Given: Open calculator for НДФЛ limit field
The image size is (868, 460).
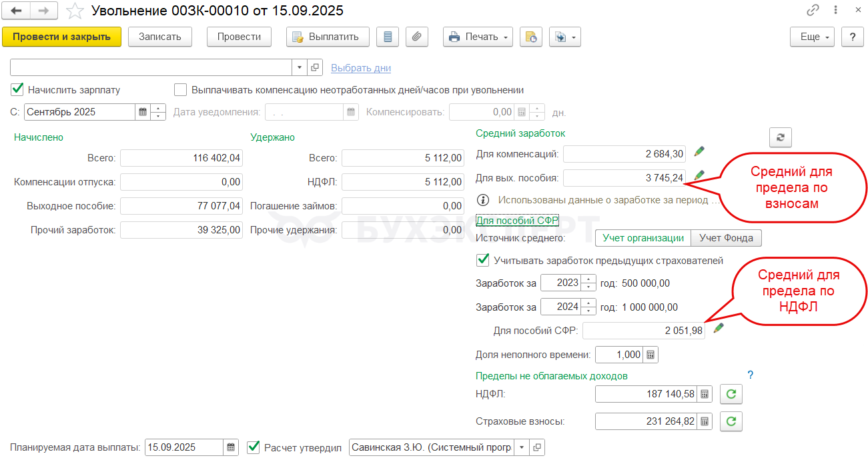Looking at the screenshot, I should 705,394.
